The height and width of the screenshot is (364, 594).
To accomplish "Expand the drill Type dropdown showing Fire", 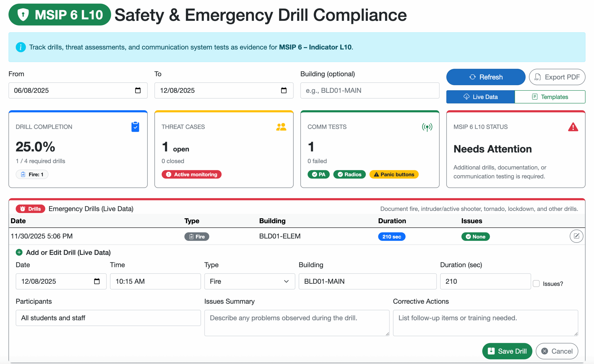I will pos(249,281).
